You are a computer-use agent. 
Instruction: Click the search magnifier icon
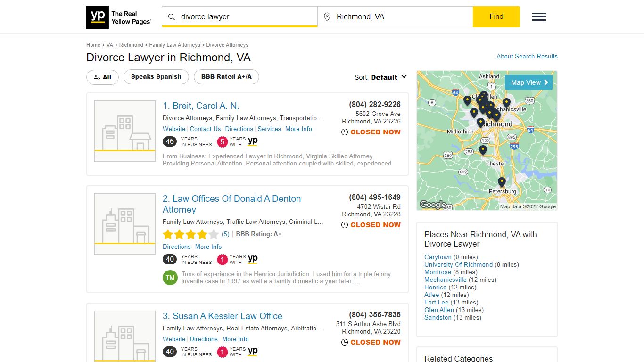(x=172, y=17)
